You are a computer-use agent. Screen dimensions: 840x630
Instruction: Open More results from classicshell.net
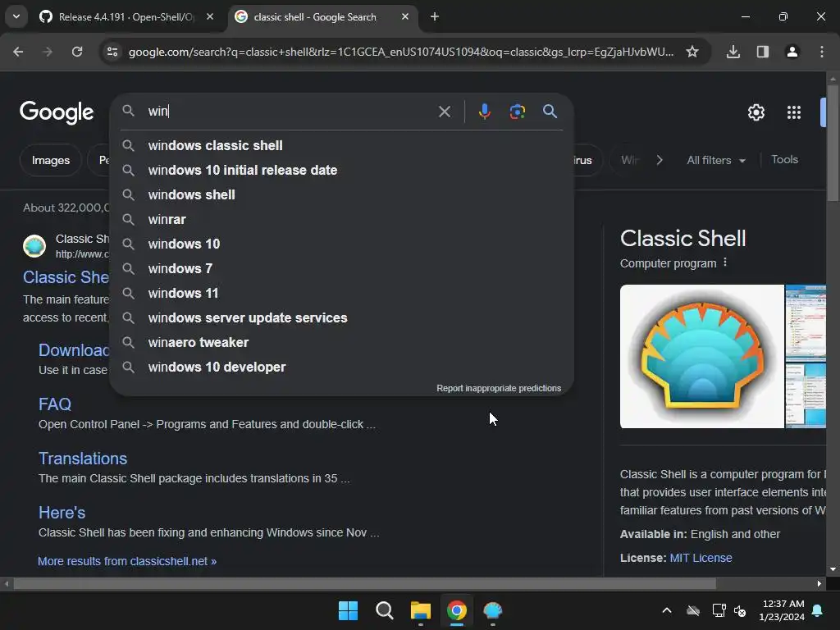(x=127, y=561)
